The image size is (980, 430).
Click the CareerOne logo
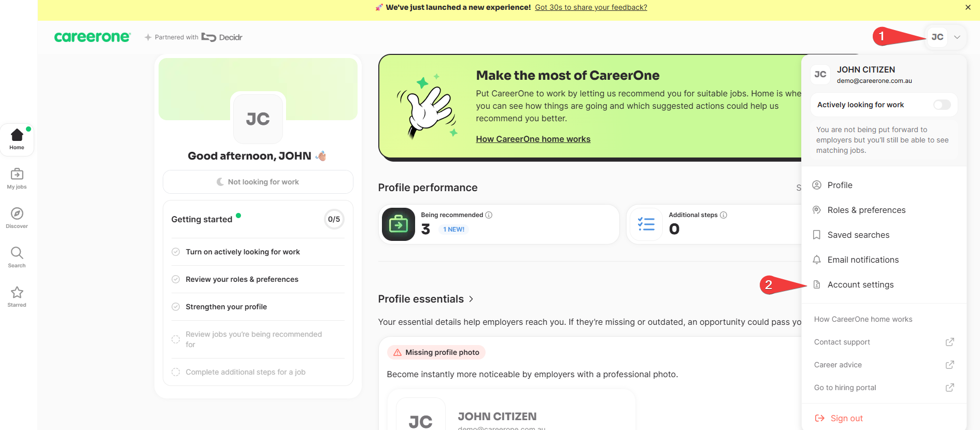92,37
